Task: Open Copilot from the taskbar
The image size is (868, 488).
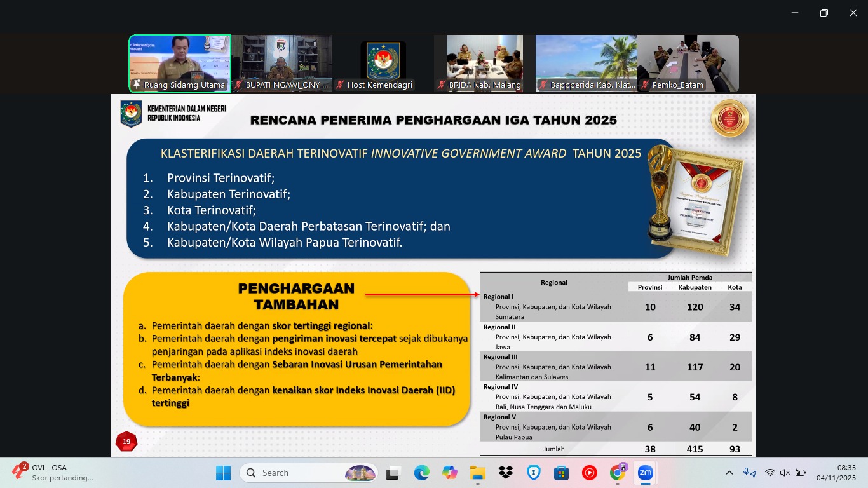Action: [450, 473]
